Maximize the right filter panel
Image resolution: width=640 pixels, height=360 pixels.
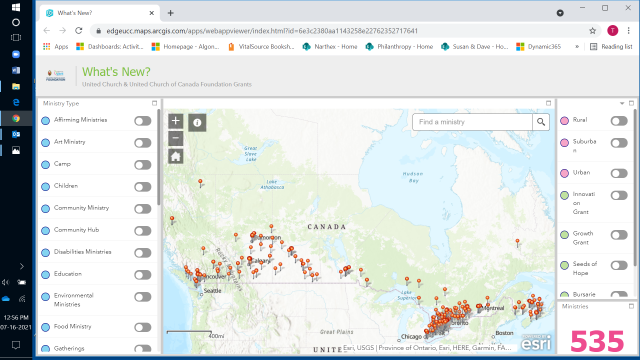(x=631, y=103)
